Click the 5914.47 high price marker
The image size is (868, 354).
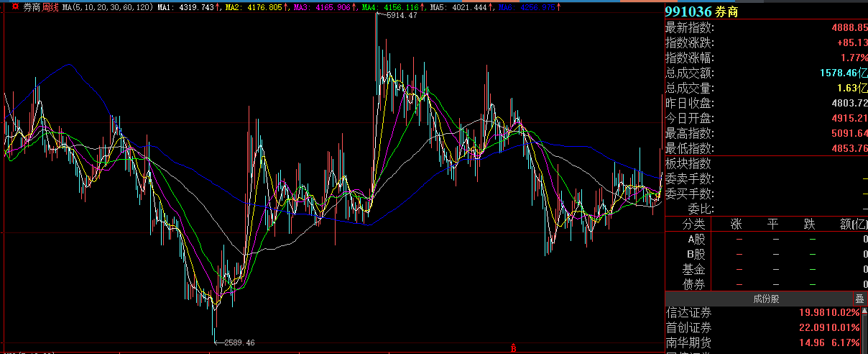402,16
